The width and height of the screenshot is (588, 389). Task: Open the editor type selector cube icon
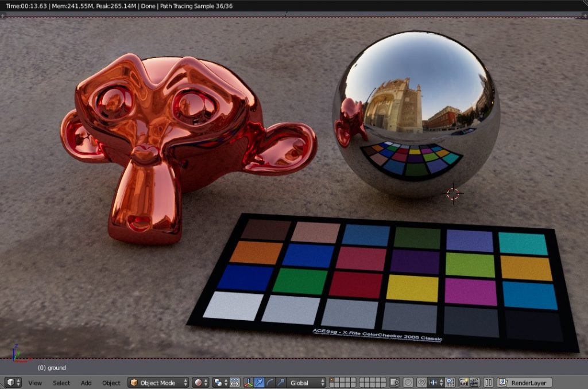[14, 383]
